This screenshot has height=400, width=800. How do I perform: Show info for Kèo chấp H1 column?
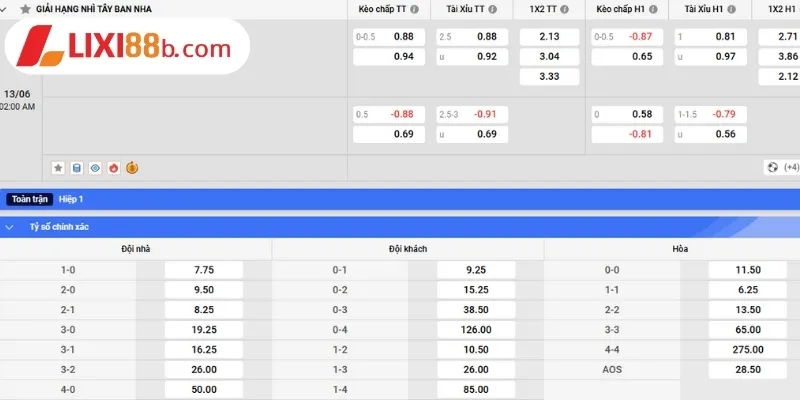click(x=653, y=9)
